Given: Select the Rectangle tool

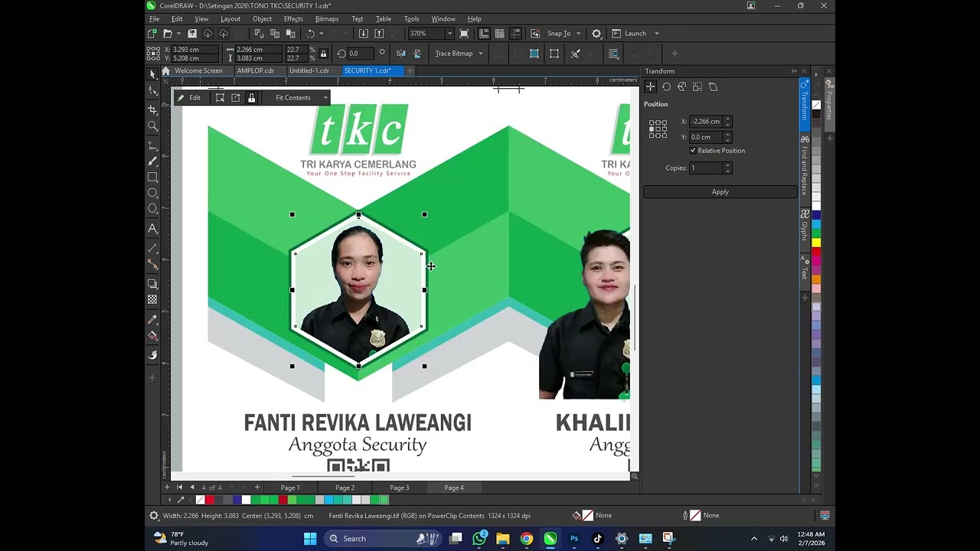Looking at the screenshot, I should click(152, 177).
